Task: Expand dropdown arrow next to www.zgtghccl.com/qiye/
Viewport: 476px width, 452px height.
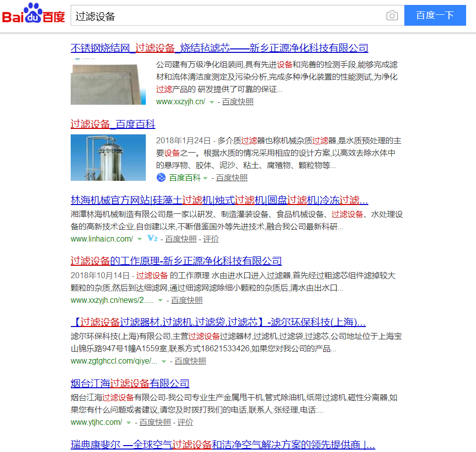Action: coord(164,361)
